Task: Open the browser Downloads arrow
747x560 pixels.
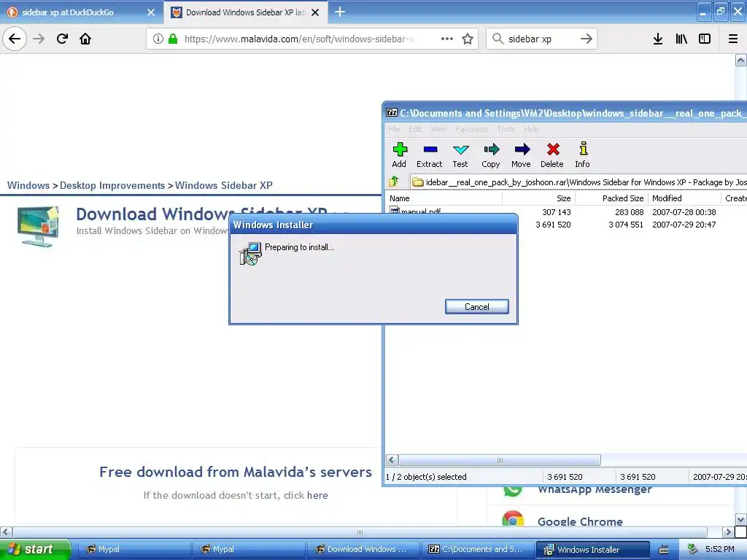Action: pos(658,39)
